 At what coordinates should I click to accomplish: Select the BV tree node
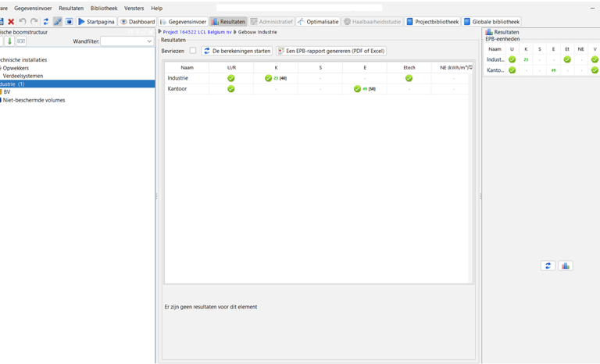pyautogui.click(x=7, y=92)
